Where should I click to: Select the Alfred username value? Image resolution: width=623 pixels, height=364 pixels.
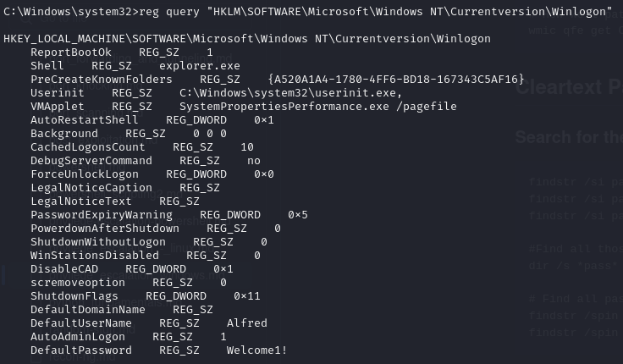(246, 323)
